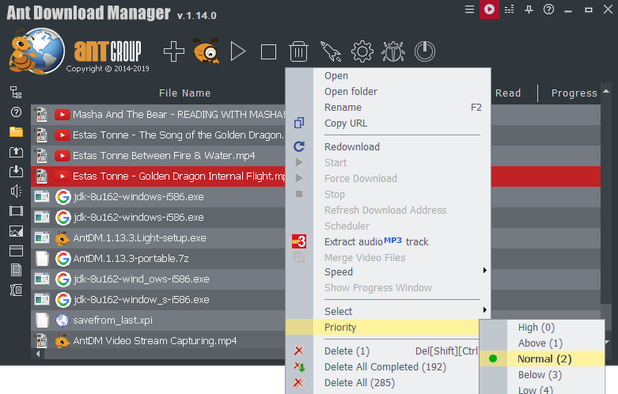The height and width of the screenshot is (394, 618).
Task: Click the Add download plus icon
Action: tap(174, 51)
